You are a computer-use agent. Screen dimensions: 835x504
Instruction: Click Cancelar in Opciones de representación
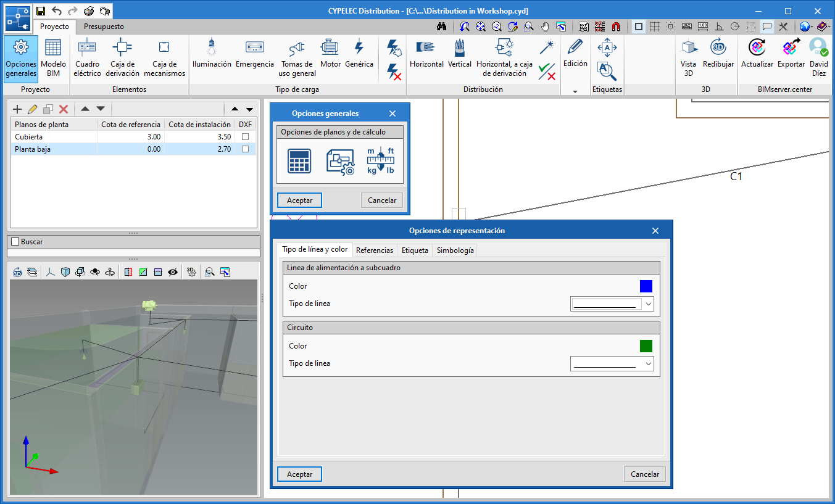[x=645, y=474]
